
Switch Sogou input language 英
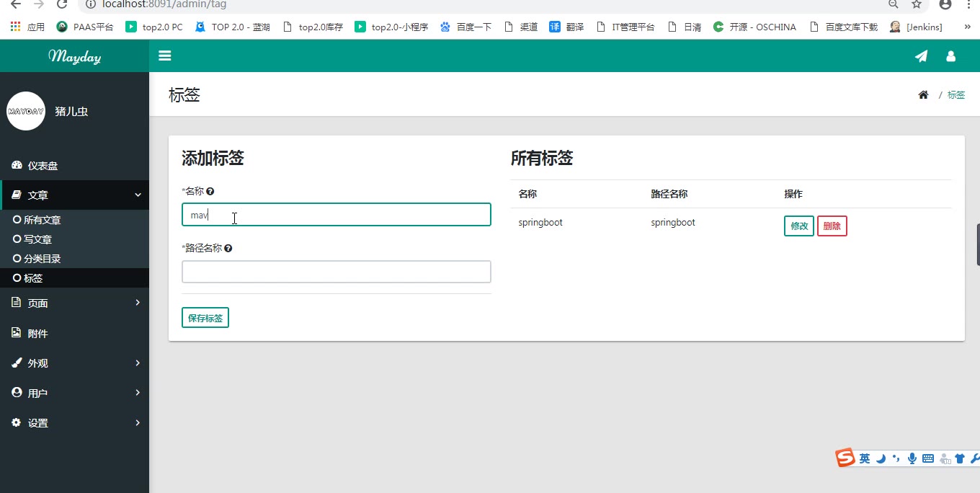coord(864,458)
